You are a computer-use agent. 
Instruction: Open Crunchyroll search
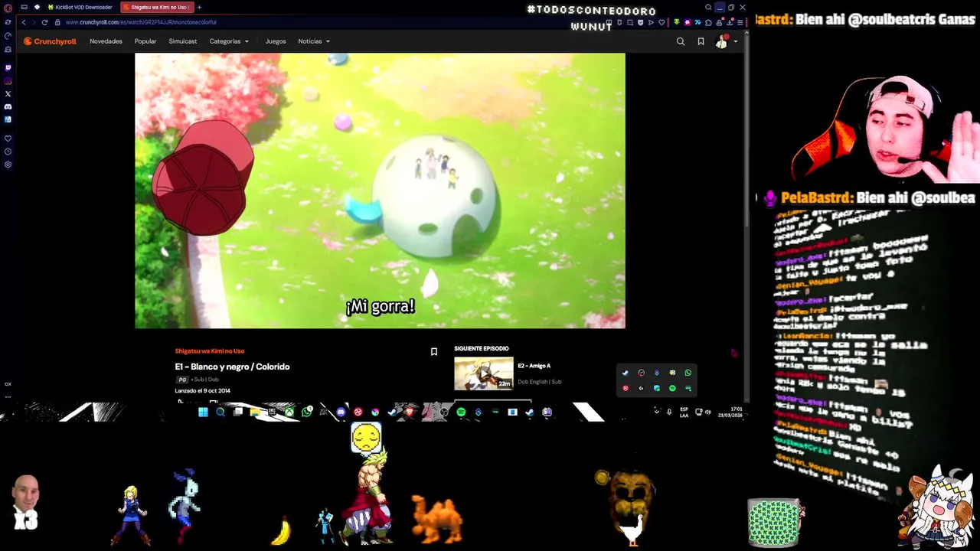(681, 41)
